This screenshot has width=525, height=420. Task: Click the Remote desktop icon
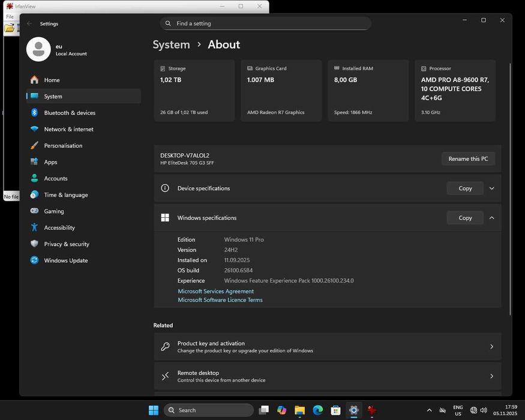[165, 376]
